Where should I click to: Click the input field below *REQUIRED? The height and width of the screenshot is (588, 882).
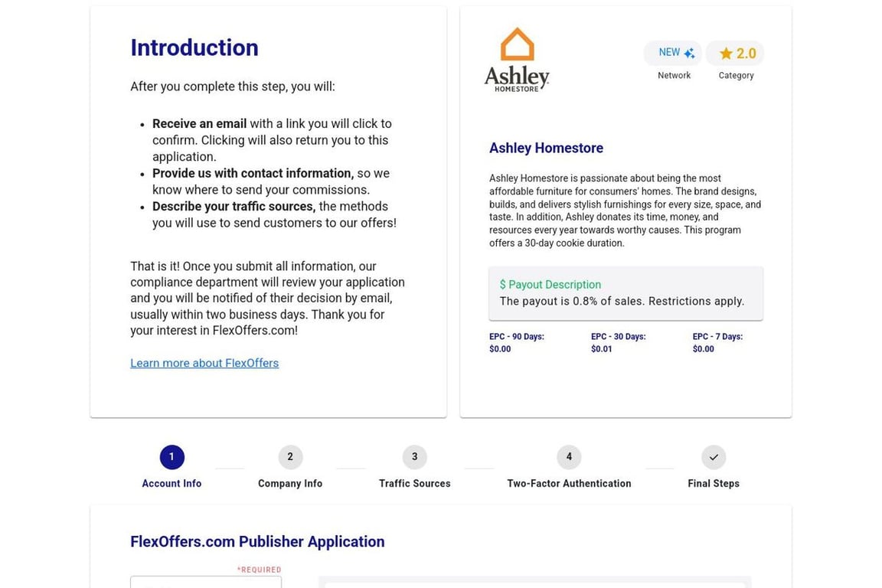[x=206, y=582]
